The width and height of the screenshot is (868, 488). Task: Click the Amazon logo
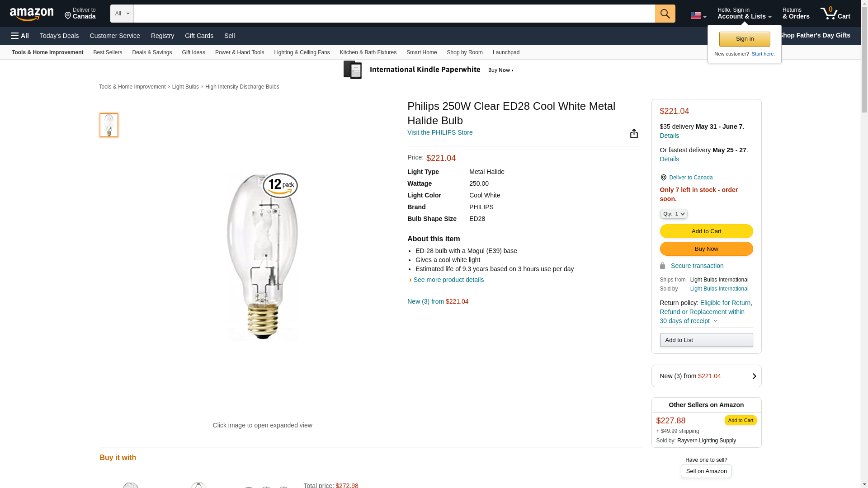click(32, 14)
